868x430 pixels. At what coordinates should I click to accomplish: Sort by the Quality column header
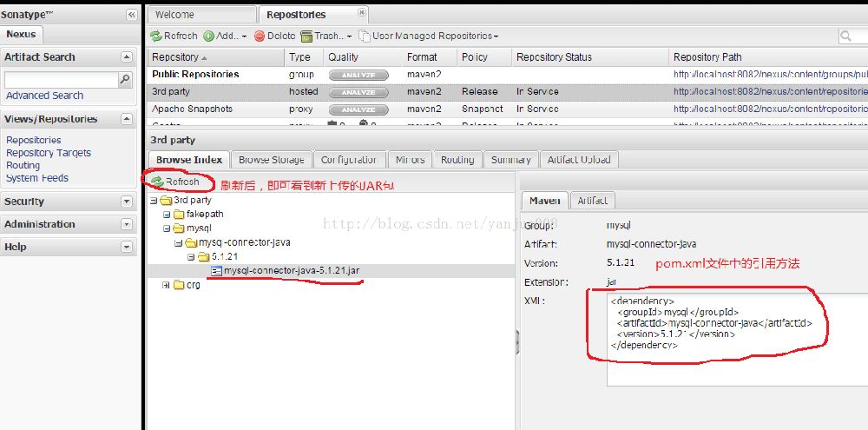(363, 57)
